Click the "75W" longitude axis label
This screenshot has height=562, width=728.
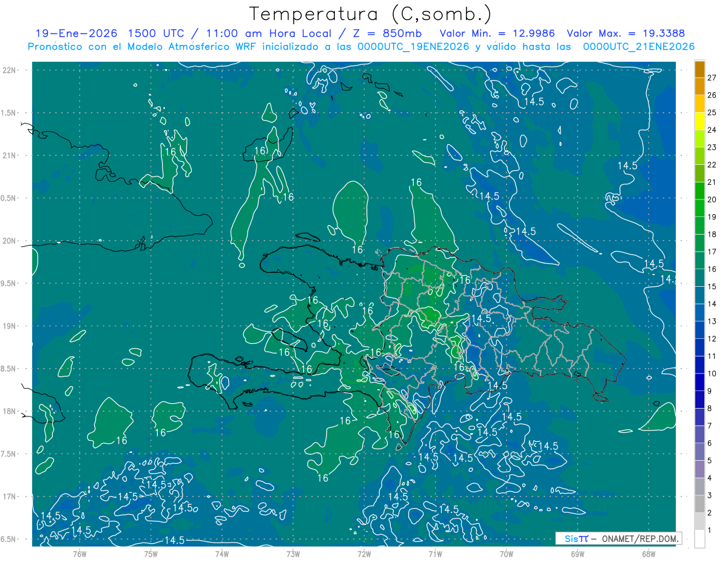151,554
